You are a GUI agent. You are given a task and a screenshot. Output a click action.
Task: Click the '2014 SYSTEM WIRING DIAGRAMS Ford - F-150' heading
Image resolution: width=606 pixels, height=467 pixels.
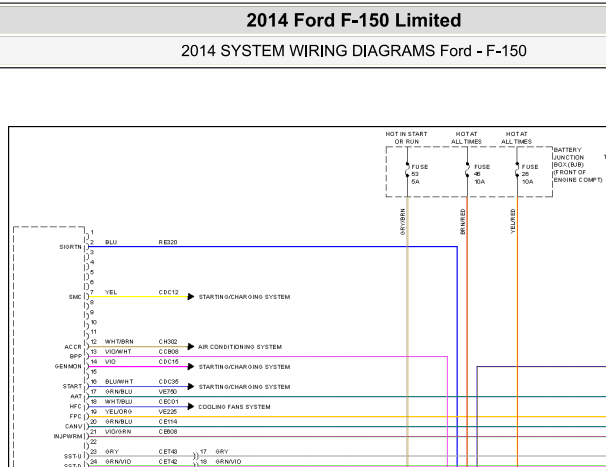[x=354, y=51]
